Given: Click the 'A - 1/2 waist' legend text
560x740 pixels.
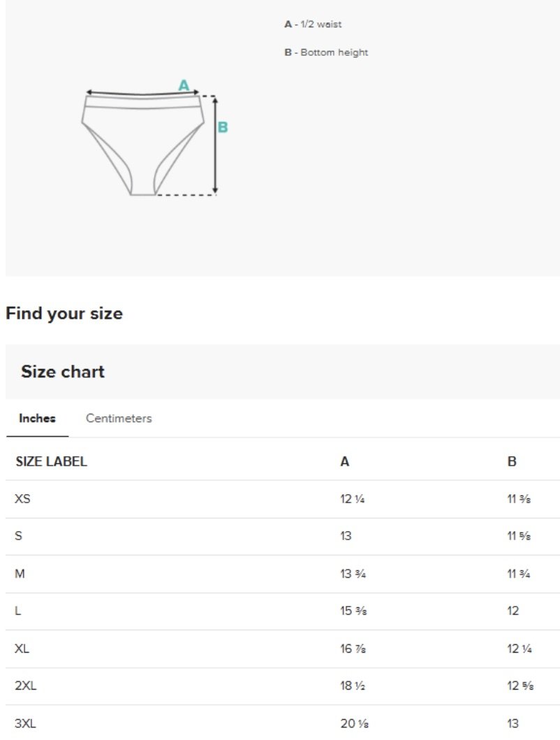Looking at the screenshot, I should 313,24.
